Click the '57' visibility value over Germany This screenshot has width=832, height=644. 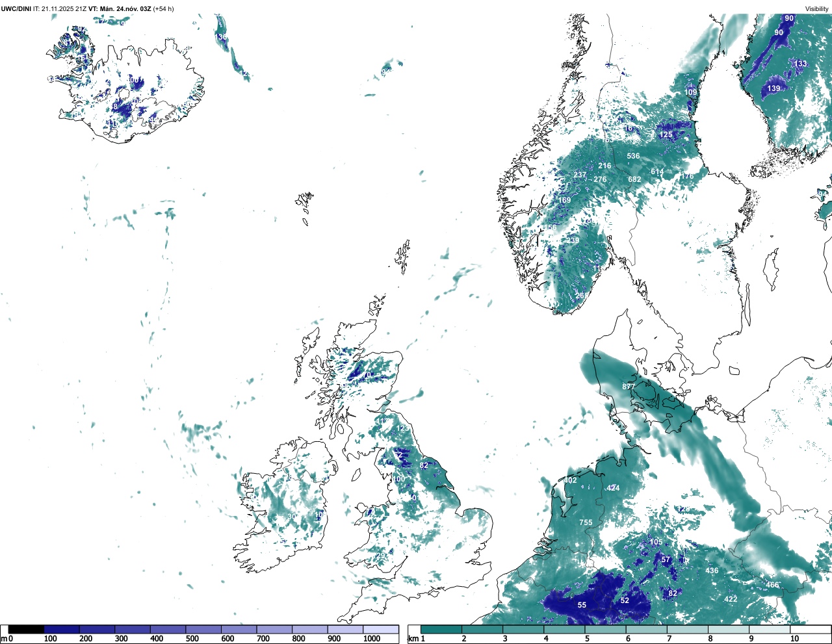pos(666,560)
